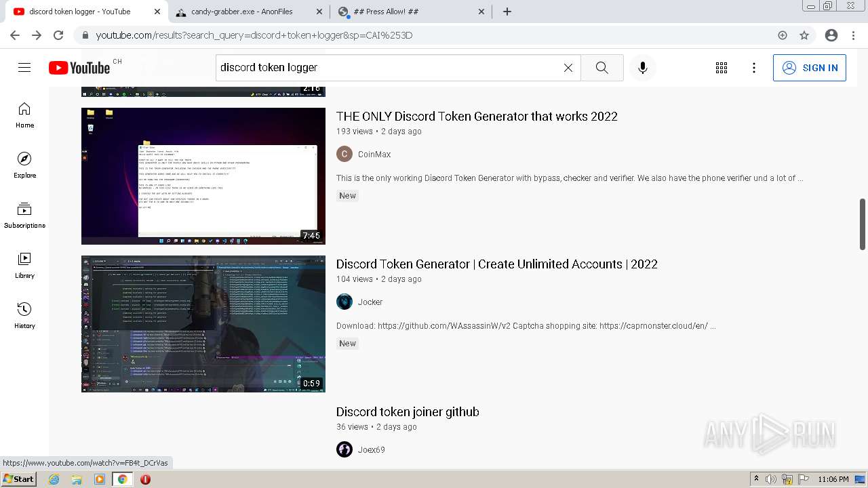The image size is (868, 488).
Task: Click the magnifier search button
Action: [602, 68]
